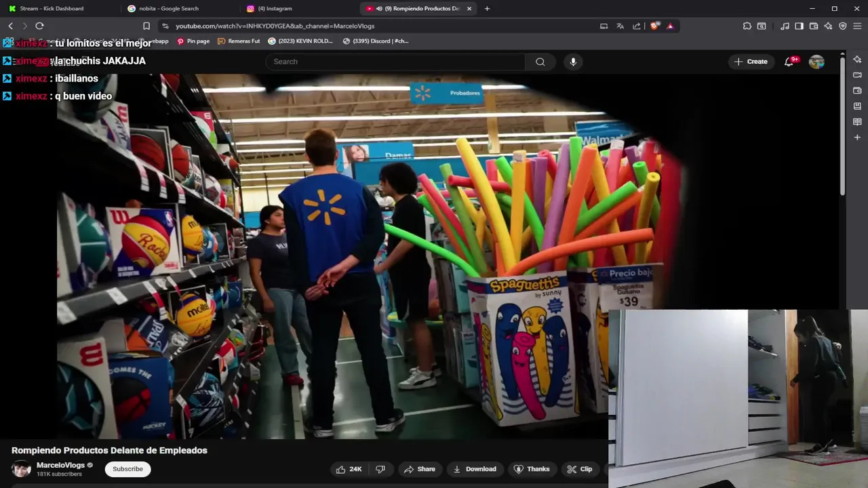Download the video
868x488 pixels.
click(475, 469)
